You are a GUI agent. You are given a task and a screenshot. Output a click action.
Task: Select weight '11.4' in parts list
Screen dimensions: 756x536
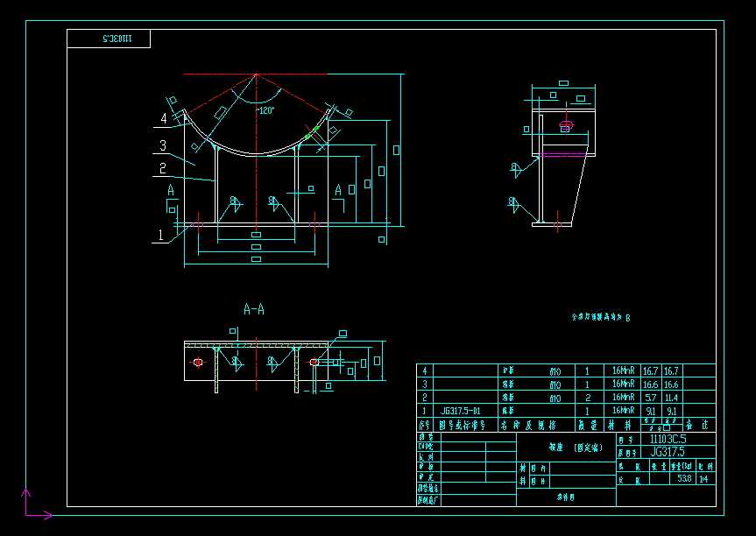tap(671, 398)
